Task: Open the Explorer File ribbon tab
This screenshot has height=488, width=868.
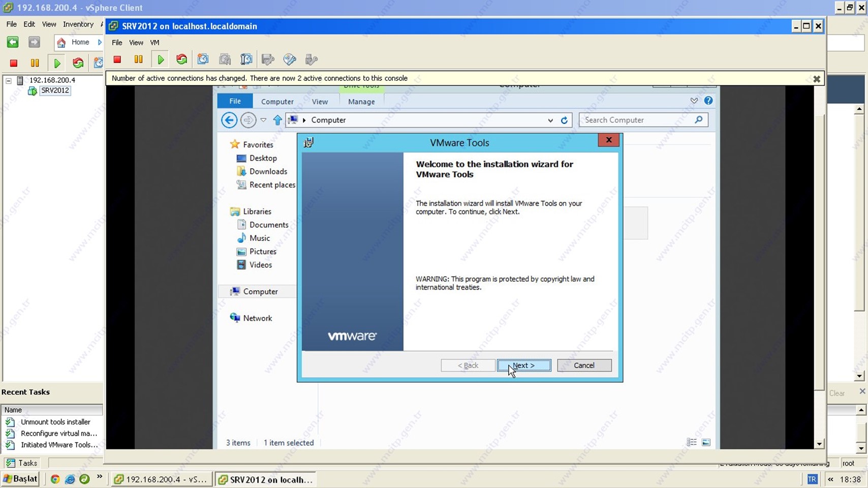Action: tap(235, 101)
